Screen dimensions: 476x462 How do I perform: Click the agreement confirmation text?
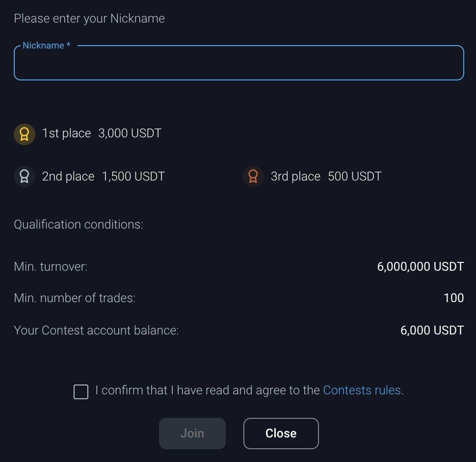click(206, 390)
